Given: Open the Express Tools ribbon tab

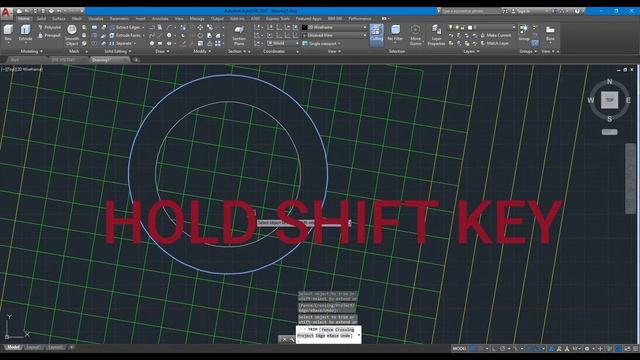Looking at the screenshot, I should click(278, 19).
